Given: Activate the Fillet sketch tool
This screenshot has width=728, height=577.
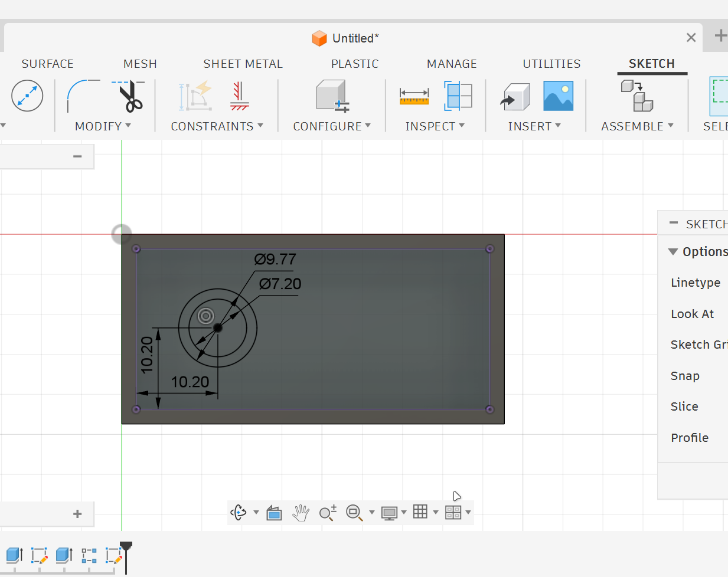Looking at the screenshot, I should pyautogui.click(x=83, y=96).
